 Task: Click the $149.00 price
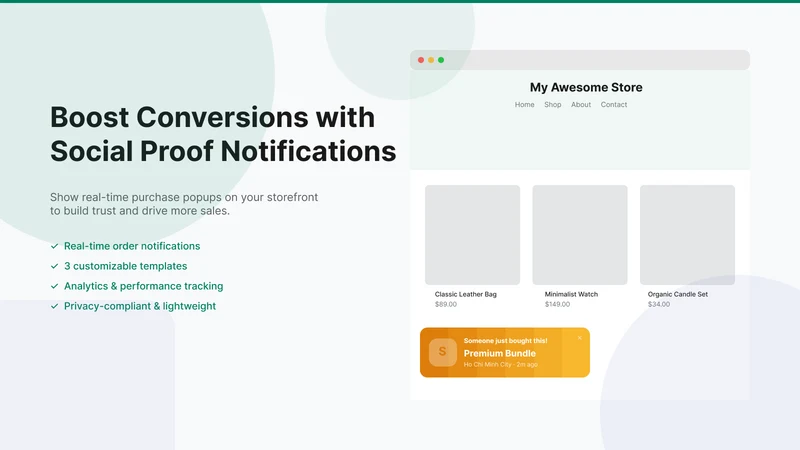[557, 304]
